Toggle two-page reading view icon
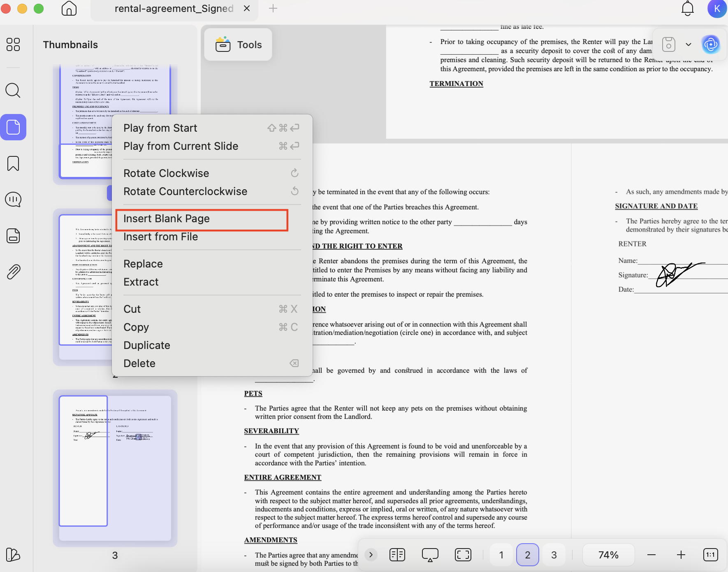This screenshot has height=572, width=728. pos(397,555)
